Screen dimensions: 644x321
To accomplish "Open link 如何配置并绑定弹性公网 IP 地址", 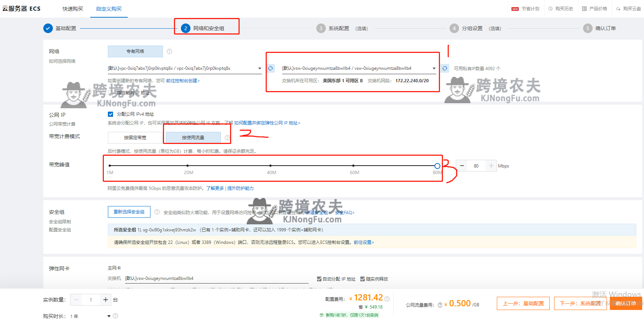I will point(267,123).
